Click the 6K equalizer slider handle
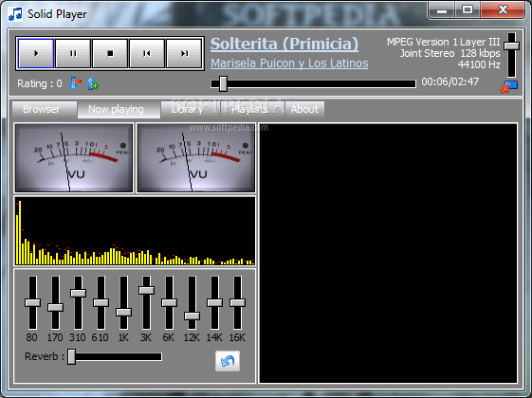Viewport: 532px width, 398px height. (x=169, y=302)
